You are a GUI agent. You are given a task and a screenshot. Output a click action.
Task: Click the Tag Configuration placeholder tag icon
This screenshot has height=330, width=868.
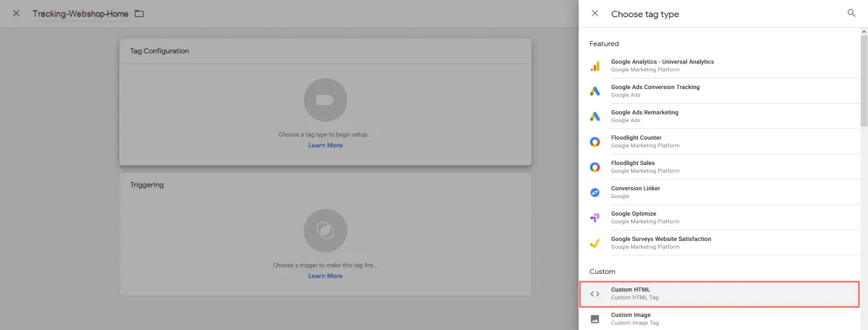pyautogui.click(x=325, y=100)
